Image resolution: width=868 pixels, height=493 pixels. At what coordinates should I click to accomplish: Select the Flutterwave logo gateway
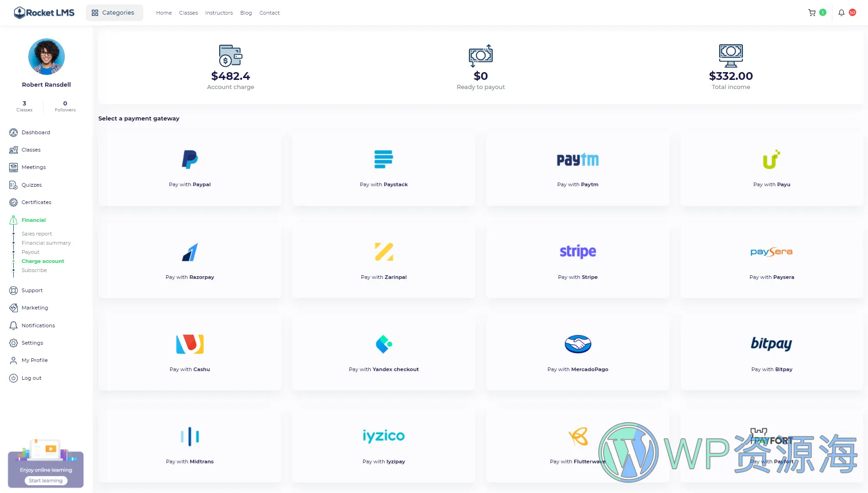(x=578, y=436)
